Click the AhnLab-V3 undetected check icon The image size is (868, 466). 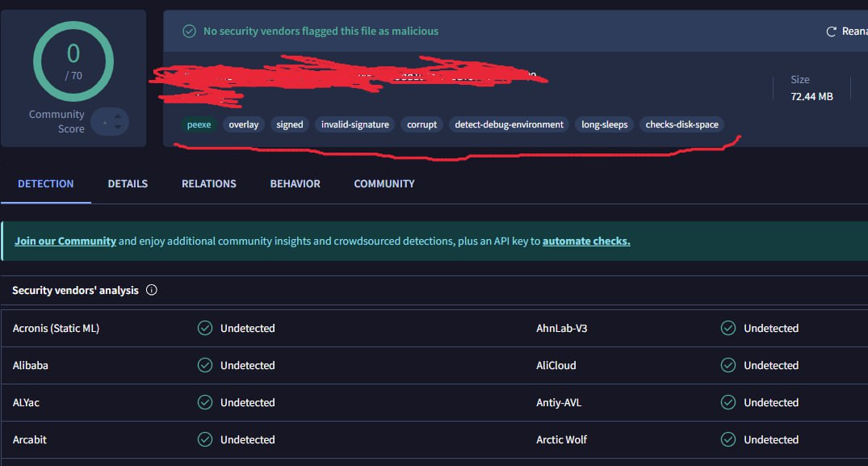pos(728,328)
